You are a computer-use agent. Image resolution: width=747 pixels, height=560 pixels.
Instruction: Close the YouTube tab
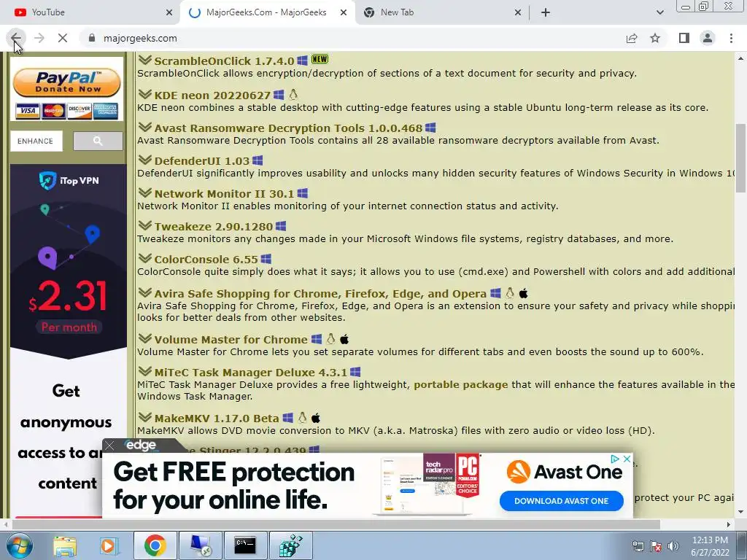click(169, 12)
